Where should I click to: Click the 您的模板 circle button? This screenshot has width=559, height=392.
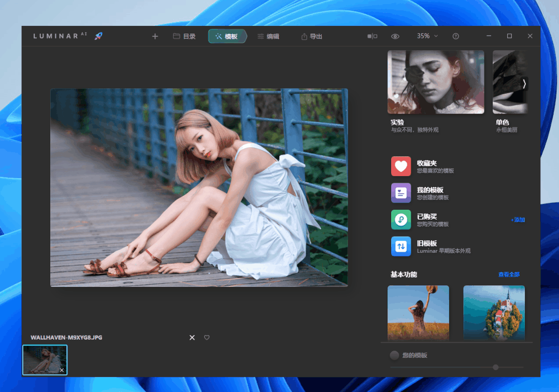coord(394,355)
